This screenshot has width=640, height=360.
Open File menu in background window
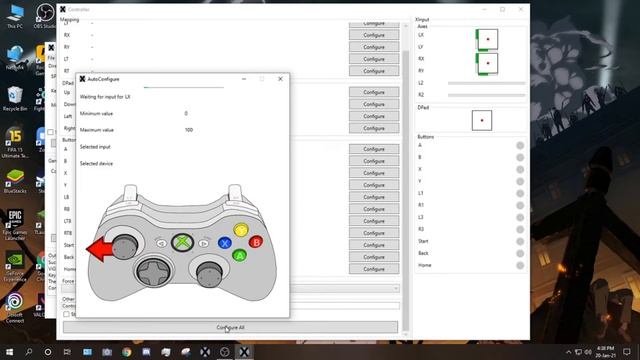[51, 58]
